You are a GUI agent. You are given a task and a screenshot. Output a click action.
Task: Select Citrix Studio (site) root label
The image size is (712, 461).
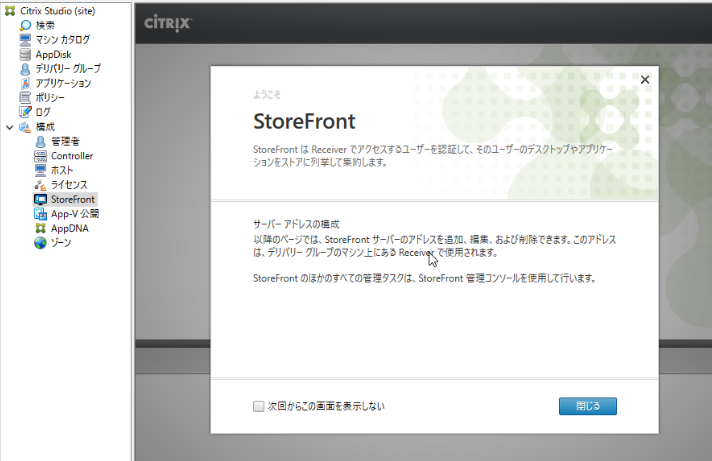pos(58,11)
